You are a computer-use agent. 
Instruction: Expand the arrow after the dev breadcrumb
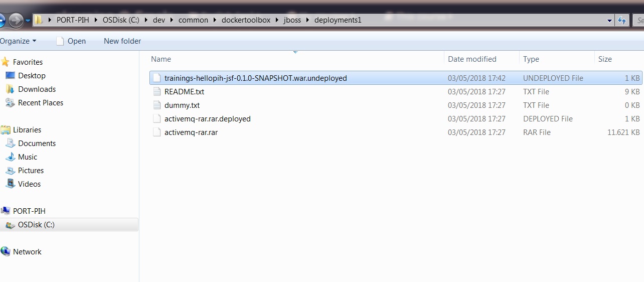tap(171, 20)
